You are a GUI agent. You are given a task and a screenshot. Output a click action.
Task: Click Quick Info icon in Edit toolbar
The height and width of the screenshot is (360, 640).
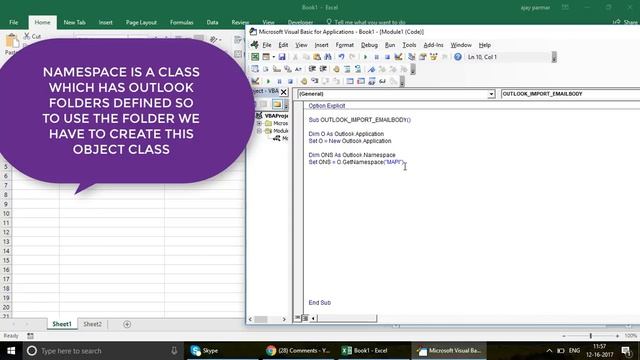pos(277,69)
